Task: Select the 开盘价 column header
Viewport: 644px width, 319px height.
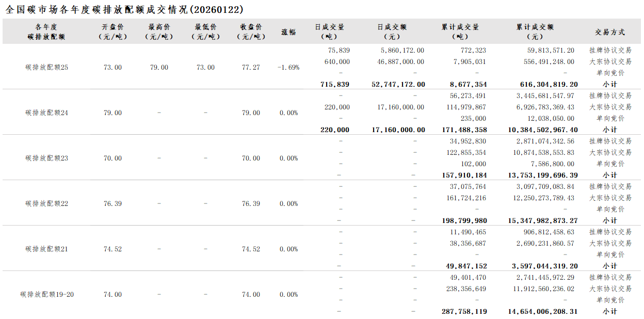Action: pyautogui.click(x=112, y=31)
